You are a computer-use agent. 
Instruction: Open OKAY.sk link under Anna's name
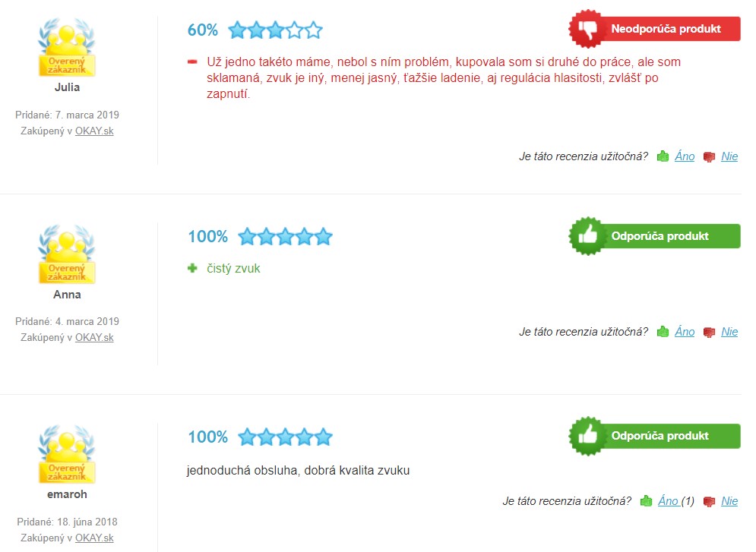(x=94, y=338)
